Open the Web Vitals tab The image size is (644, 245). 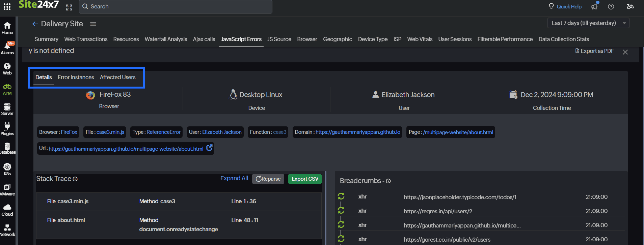(x=420, y=39)
